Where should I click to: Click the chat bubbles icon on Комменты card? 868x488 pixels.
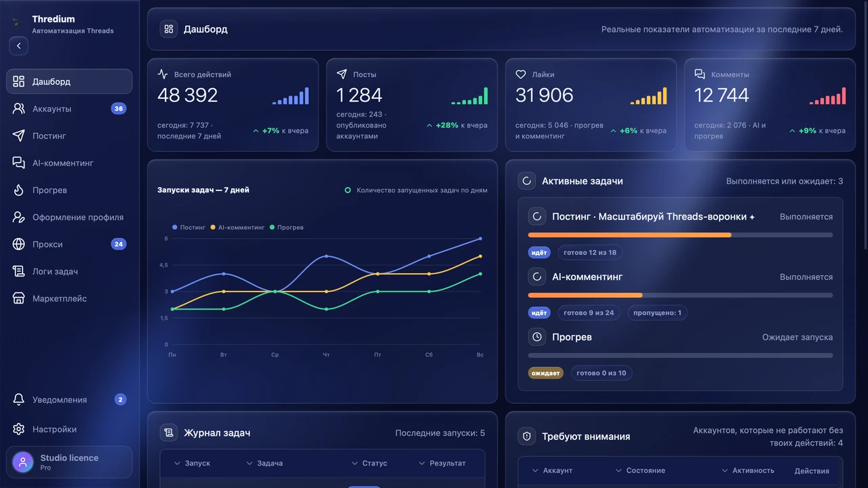(x=700, y=75)
